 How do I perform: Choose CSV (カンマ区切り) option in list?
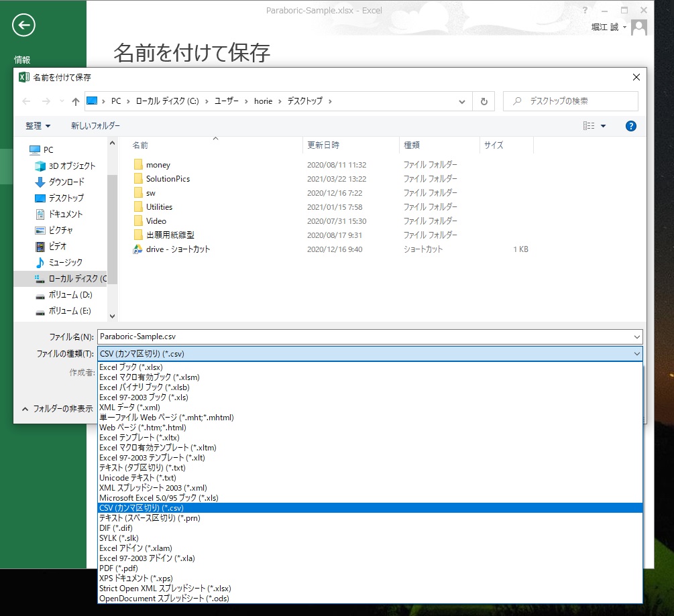point(370,508)
